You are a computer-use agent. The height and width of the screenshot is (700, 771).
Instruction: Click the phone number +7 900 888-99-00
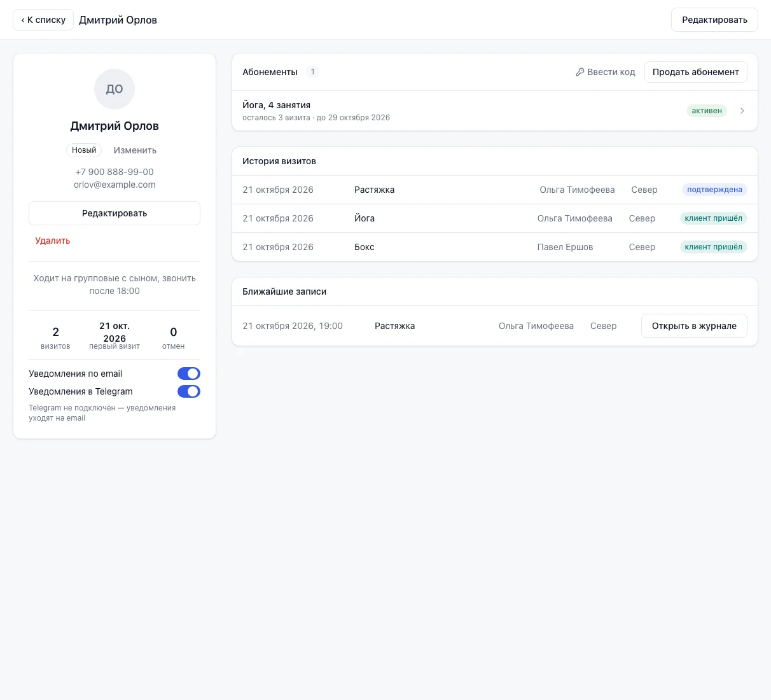[115, 172]
